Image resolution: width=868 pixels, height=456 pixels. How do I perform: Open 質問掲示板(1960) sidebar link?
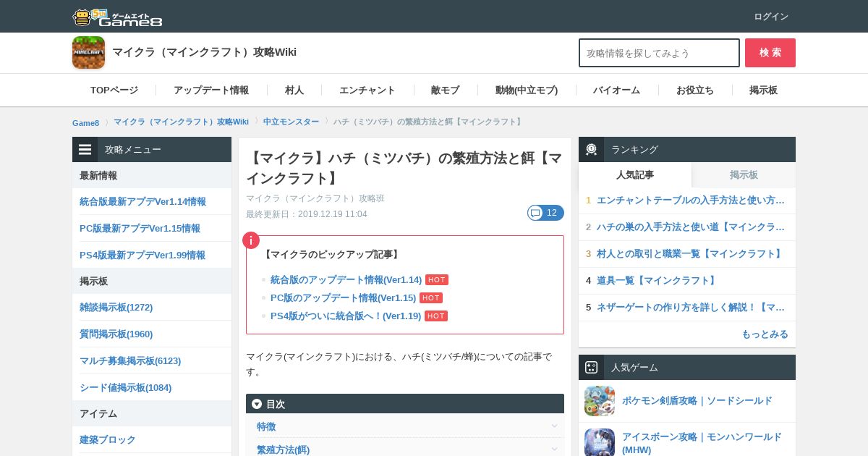click(116, 334)
